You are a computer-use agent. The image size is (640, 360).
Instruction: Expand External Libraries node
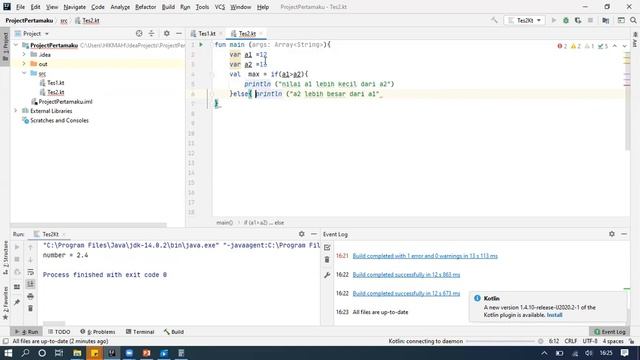[16, 111]
